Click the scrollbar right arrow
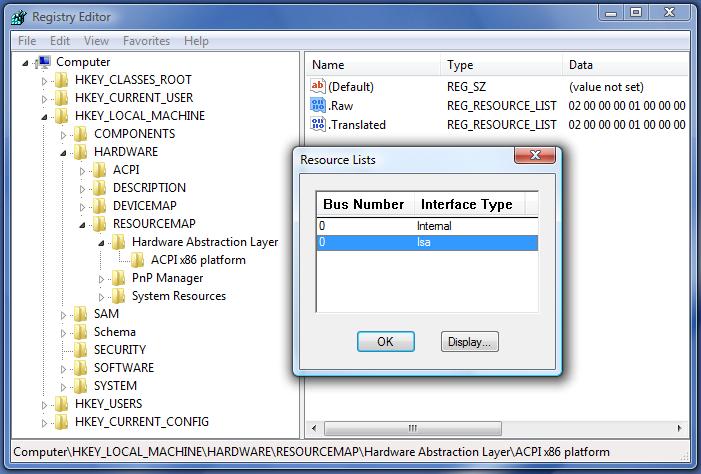Screen dimensions: 701x474 [680, 428]
